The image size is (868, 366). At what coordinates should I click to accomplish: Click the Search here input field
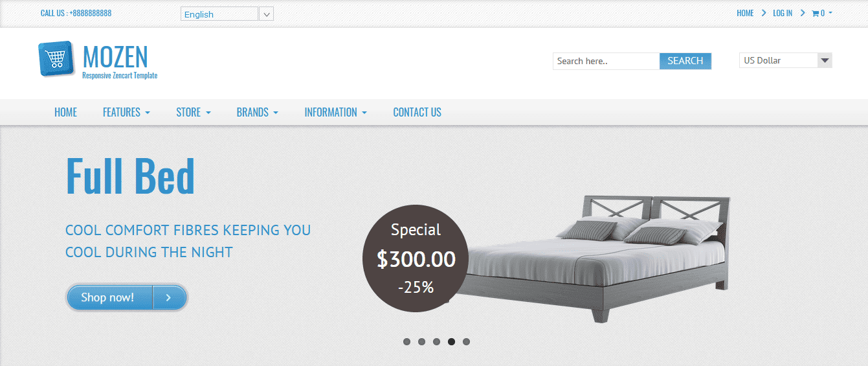coord(606,61)
